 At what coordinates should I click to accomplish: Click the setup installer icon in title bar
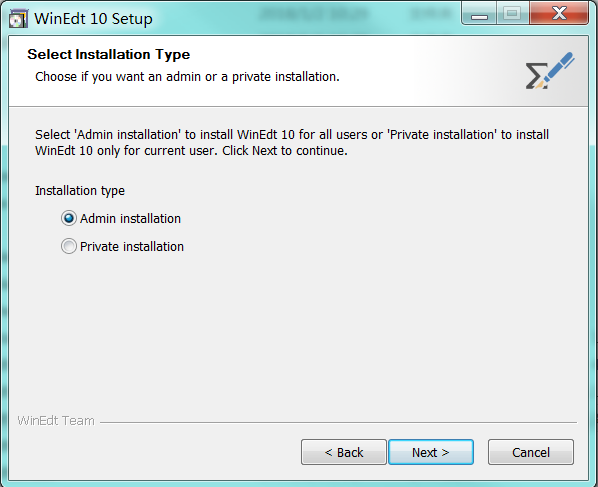click(18, 18)
